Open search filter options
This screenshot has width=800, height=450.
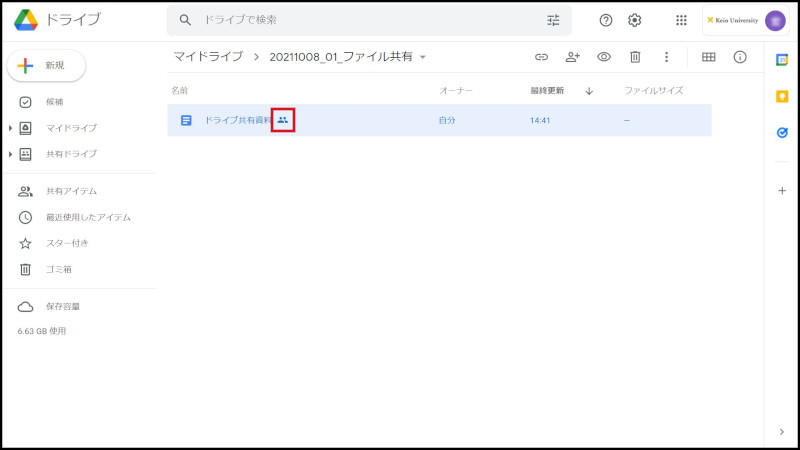(554, 20)
